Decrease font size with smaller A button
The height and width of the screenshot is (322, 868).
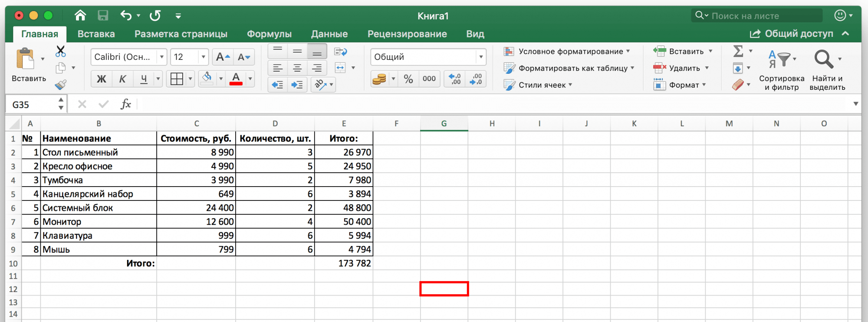click(244, 57)
